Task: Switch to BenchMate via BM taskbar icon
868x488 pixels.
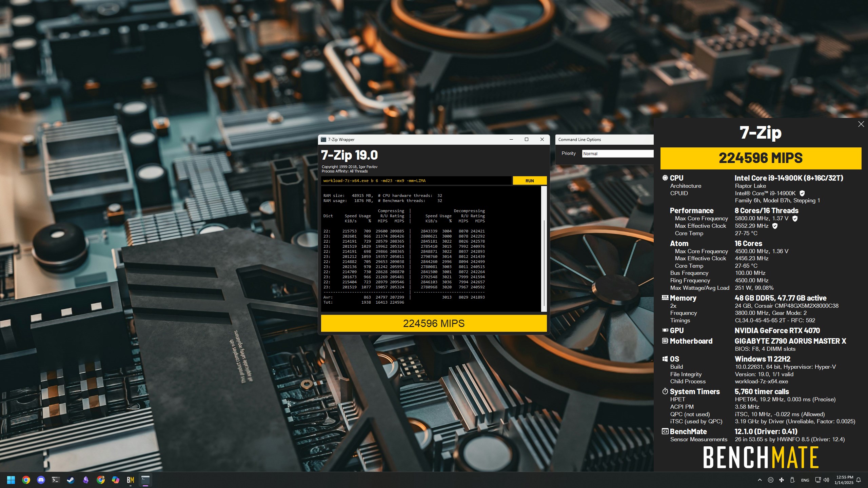Action: pos(131,480)
